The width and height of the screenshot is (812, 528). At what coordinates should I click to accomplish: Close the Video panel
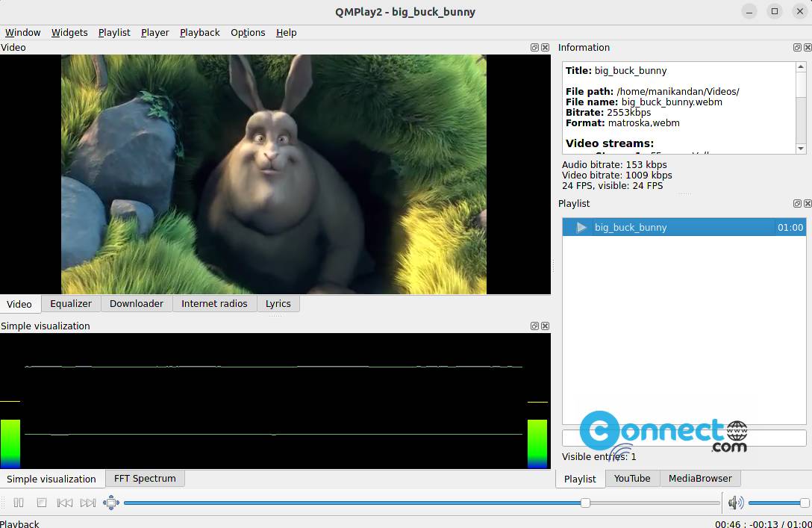pos(546,47)
